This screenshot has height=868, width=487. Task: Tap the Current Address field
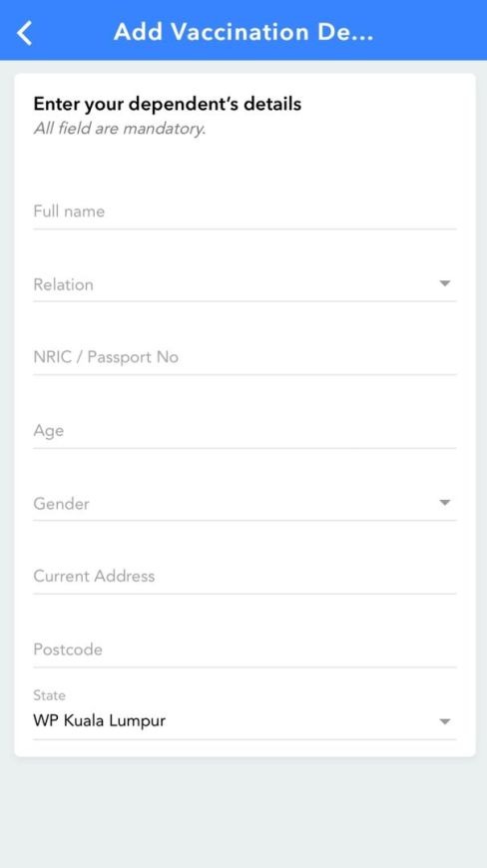pos(244,577)
